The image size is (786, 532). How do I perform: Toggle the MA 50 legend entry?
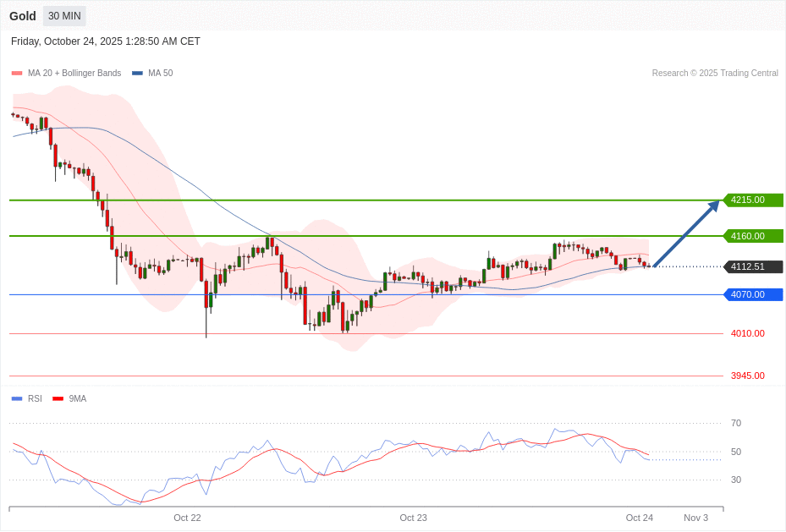click(x=152, y=74)
